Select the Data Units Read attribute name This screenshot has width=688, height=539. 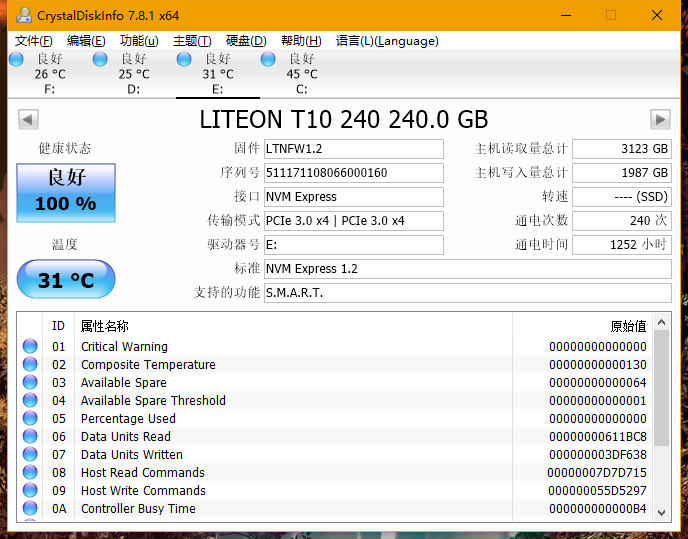click(x=125, y=436)
